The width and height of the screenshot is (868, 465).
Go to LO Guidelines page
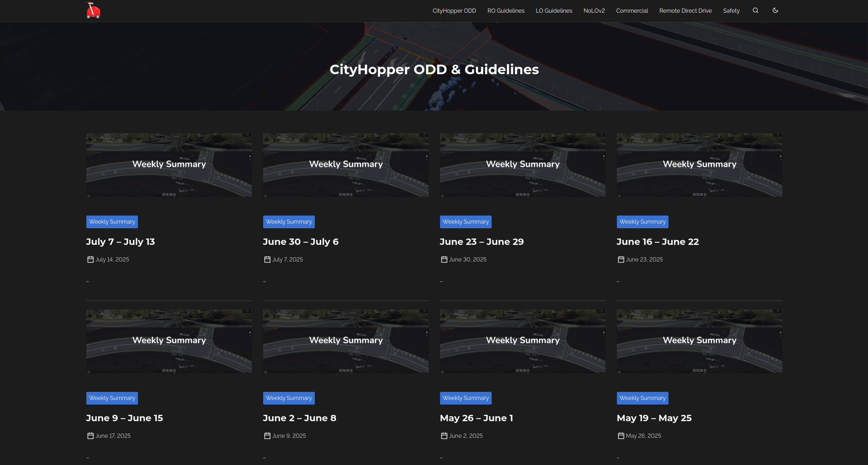pyautogui.click(x=554, y=11)
